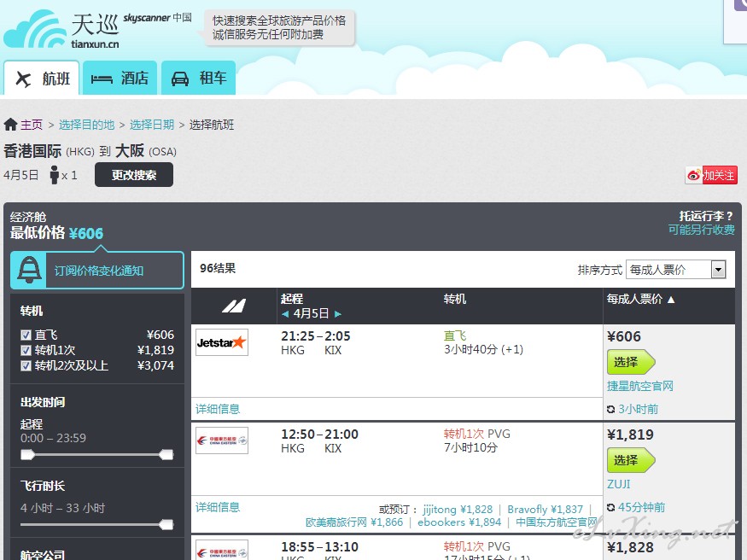Viewport: 747px width, 560px height.
Task: Click the 飞行时长 duration slider handle
Action: (x=166, y=525)
